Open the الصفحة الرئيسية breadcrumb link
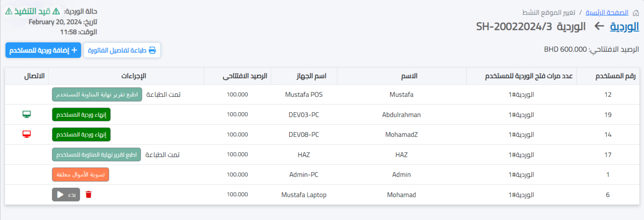 (x=608, y=12)
